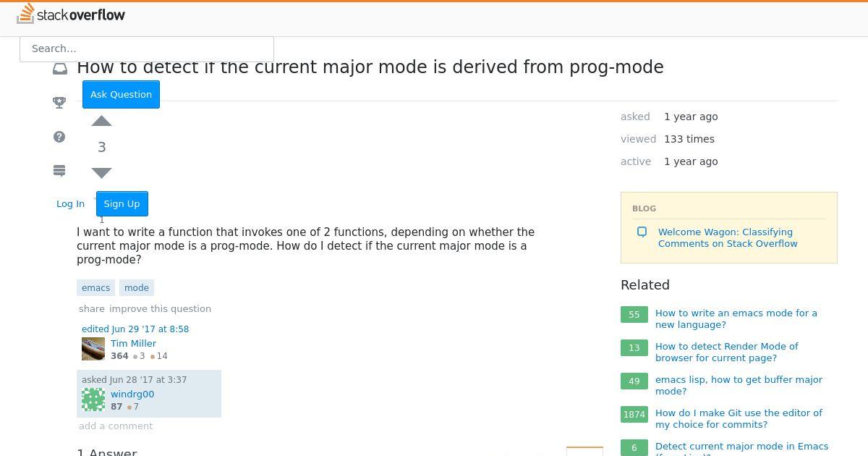This screenshot has height=456, width=868.
Task: Select the mode tag
Action: [137, 287]
